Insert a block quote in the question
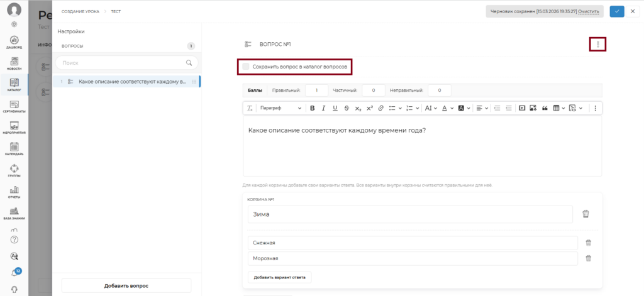 [x=545, y=108]
